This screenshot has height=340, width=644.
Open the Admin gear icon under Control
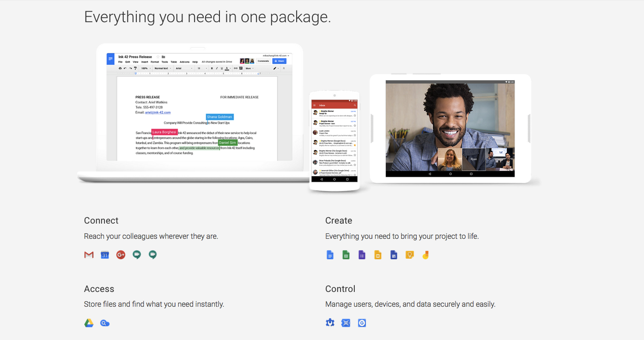[x=330, y=323]
